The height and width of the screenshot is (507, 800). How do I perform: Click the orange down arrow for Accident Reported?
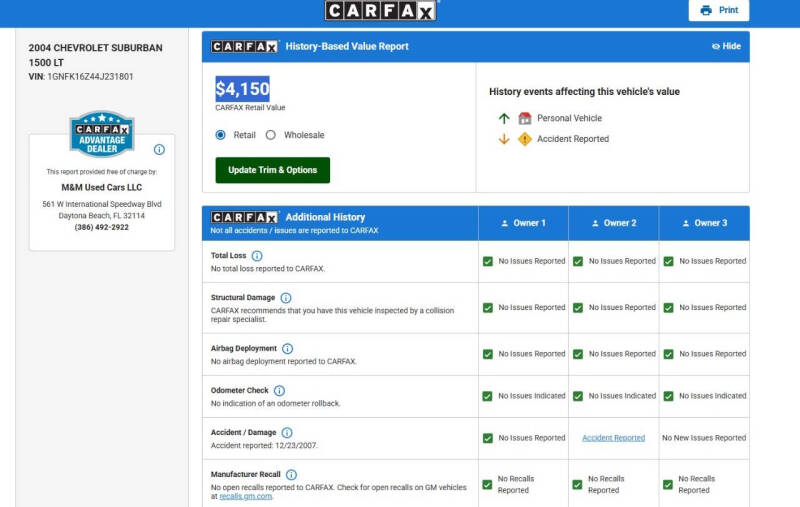pos(504,139)
